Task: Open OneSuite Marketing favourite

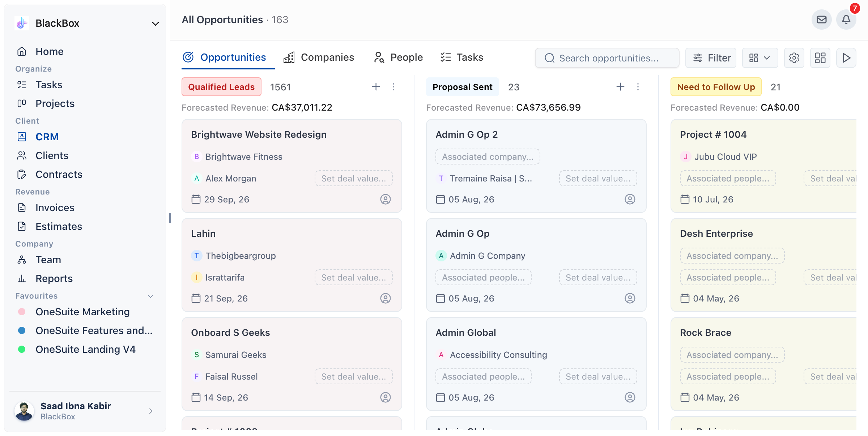Action: [82, 312]
